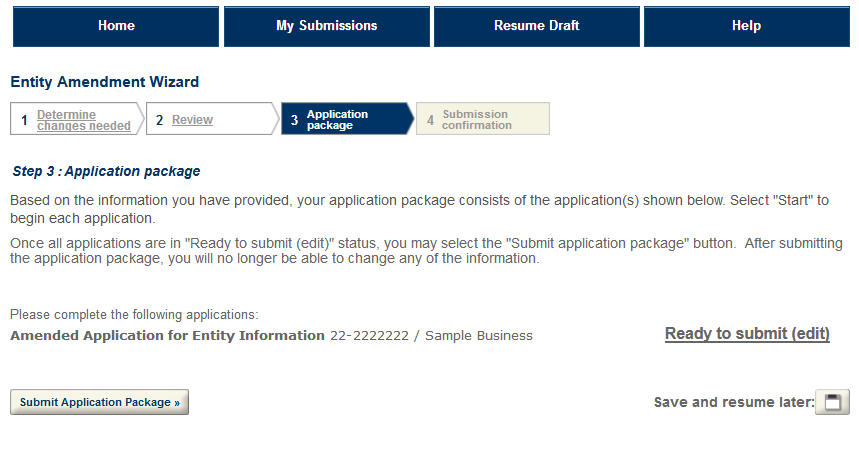Open the Help menu item
The height and width of the screenshot is (449, 859).
coord(746,26)
